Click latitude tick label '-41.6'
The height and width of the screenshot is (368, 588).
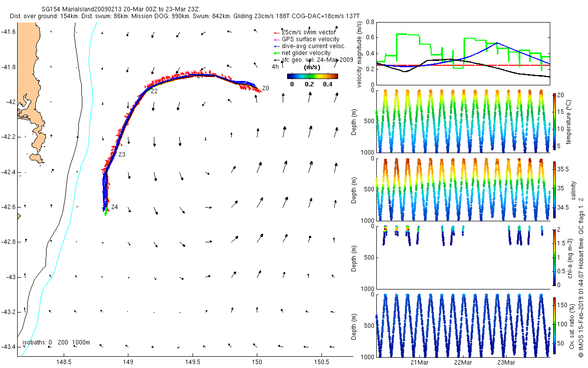point(8,32)
